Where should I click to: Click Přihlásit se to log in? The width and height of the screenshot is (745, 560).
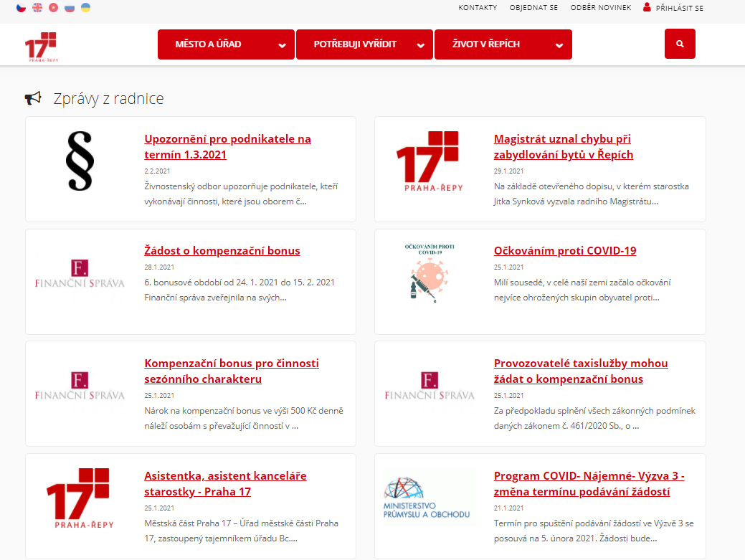pos(680,8)
